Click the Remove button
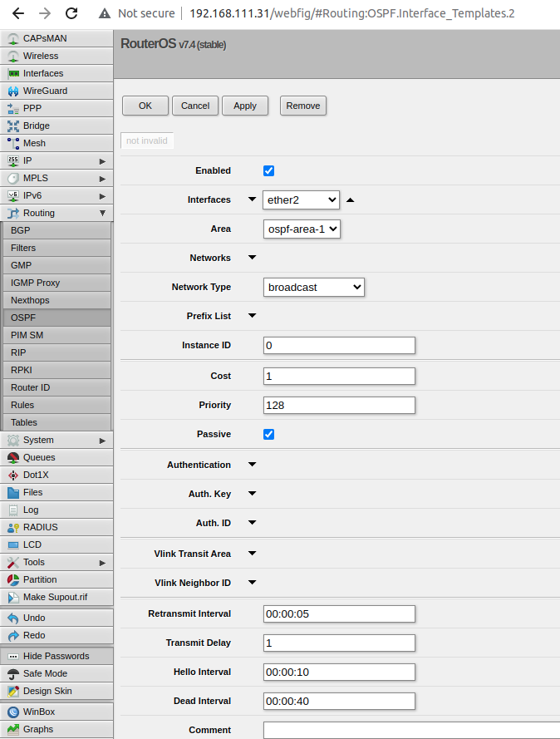560x739 pixels. click(x=303, y=106)
